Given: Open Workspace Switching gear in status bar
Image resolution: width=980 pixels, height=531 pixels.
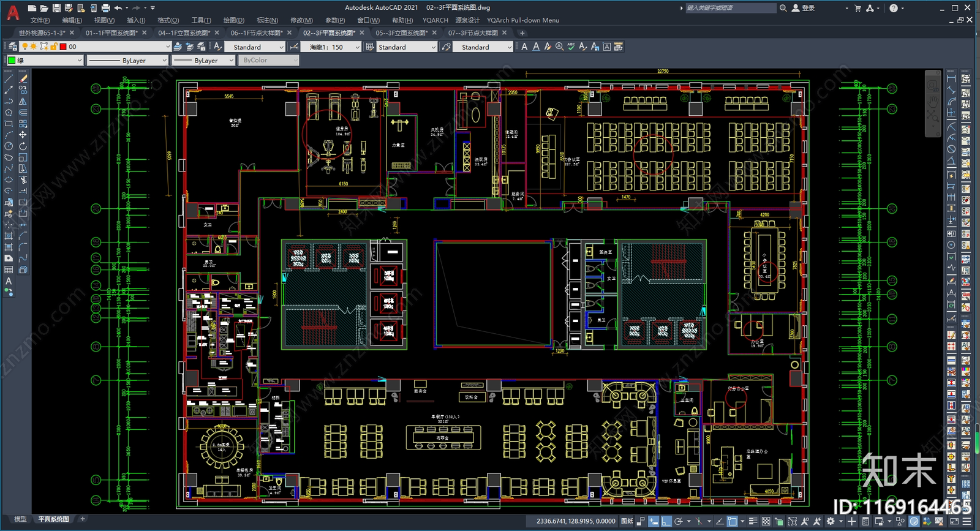Looking at the screenshot, I should click(831, 521).
